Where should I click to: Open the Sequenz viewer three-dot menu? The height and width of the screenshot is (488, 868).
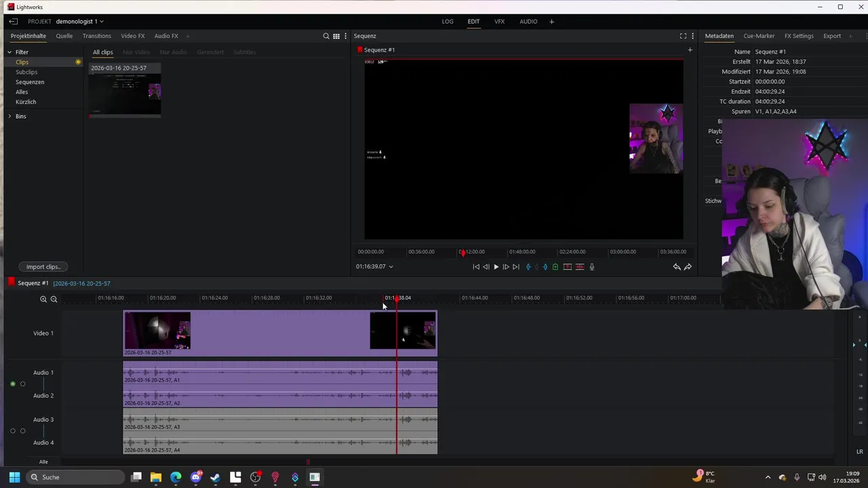692,36
